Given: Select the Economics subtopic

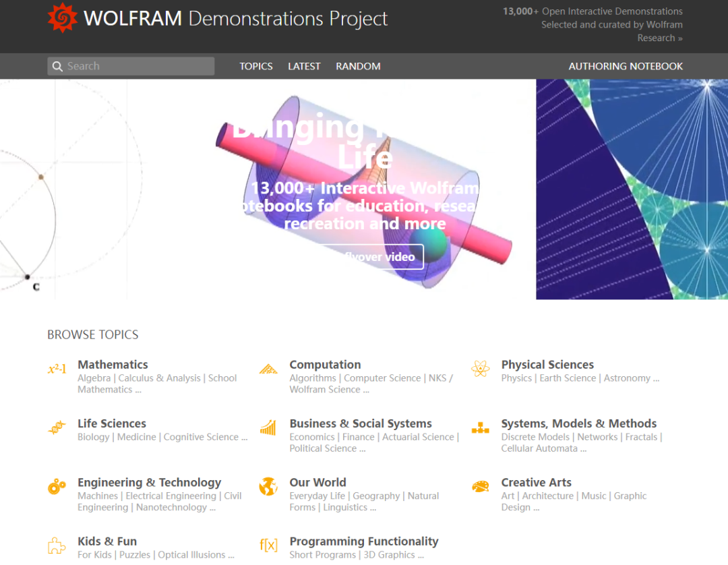Looking at the screenshot, I should point(312,437).
